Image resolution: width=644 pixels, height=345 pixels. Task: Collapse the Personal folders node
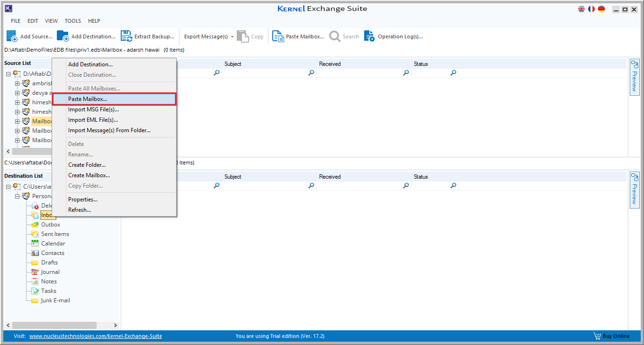[18, 196]
